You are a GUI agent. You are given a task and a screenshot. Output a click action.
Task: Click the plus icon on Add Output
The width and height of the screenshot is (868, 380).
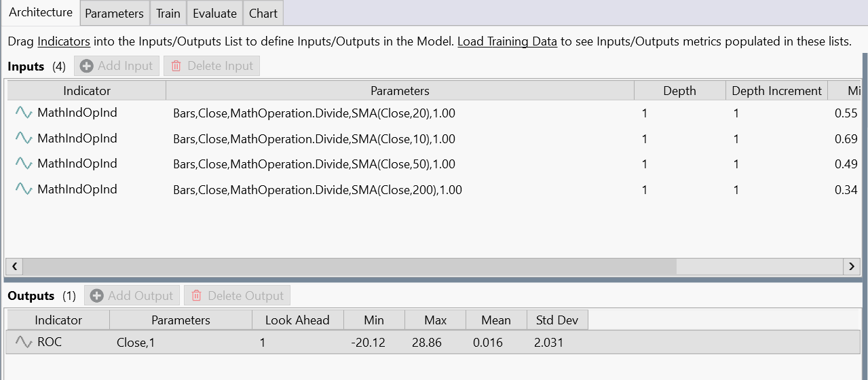[97, 296]
